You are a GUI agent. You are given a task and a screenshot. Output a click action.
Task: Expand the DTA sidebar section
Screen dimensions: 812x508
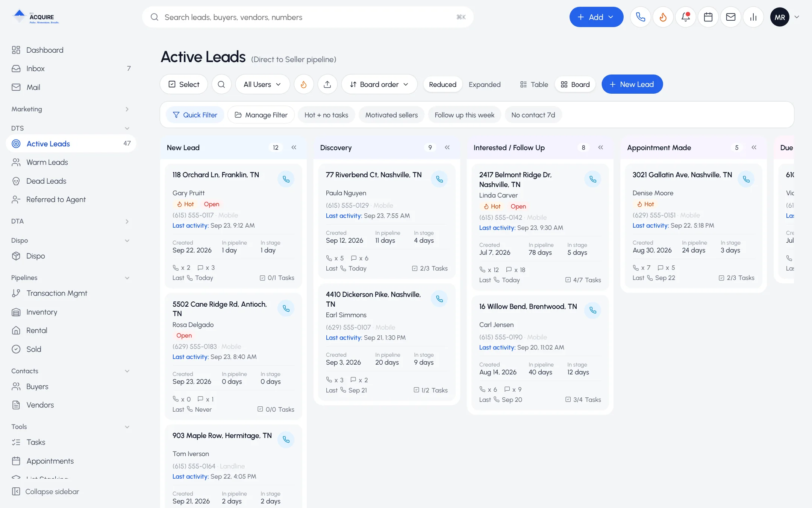click(71, 221)
